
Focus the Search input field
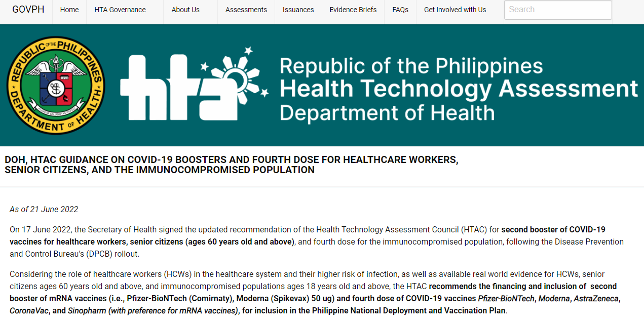click(558, 10)
